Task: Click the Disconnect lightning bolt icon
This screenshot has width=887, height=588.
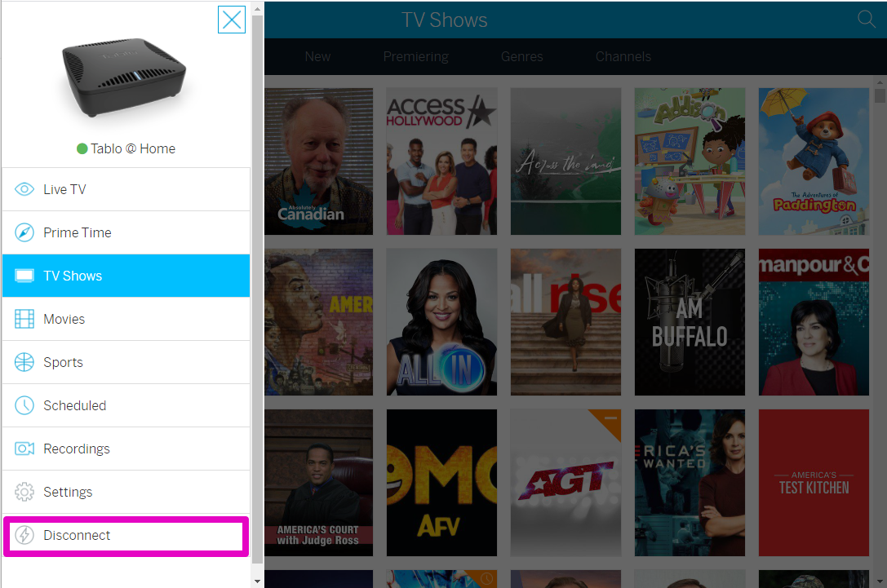Action: pyautogui.click(x=24, y=535)
